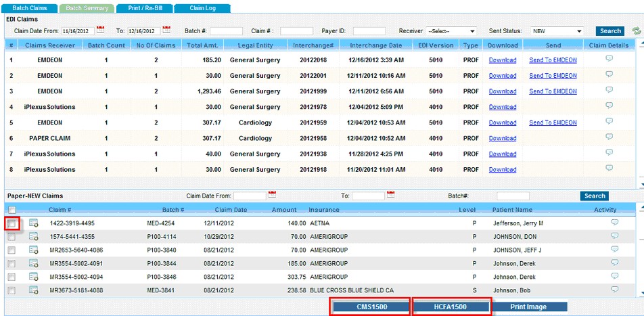The width and height of the screenshot is (644, 316).
Task: Open calendar icon beside EDI To date
Action: tap(166, 30)
